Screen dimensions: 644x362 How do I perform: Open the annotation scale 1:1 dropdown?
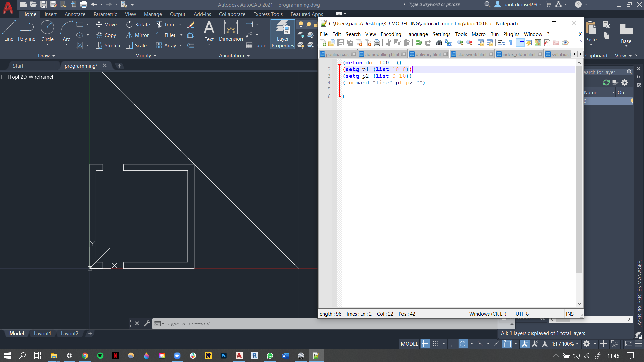[x=566, y=344]
